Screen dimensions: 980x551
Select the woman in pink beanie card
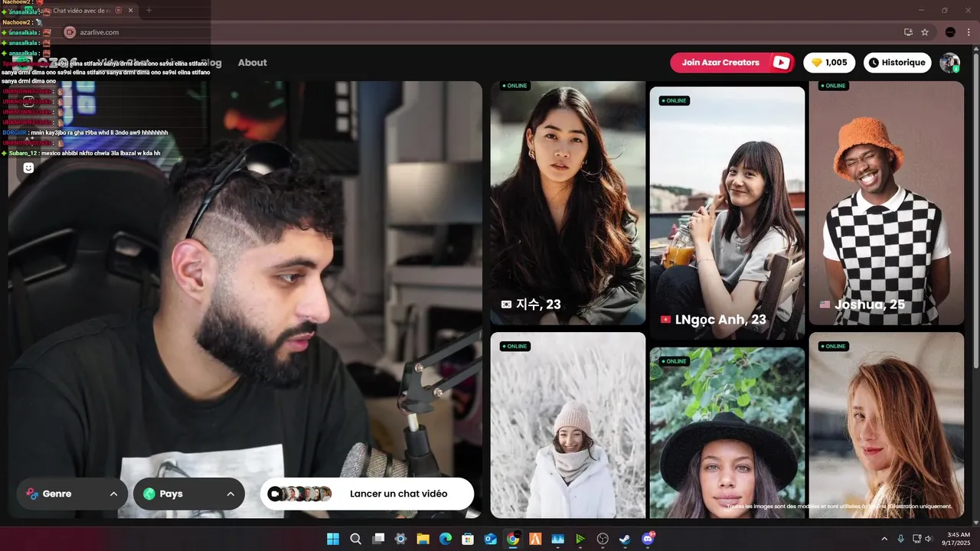[x=568, y=425]
